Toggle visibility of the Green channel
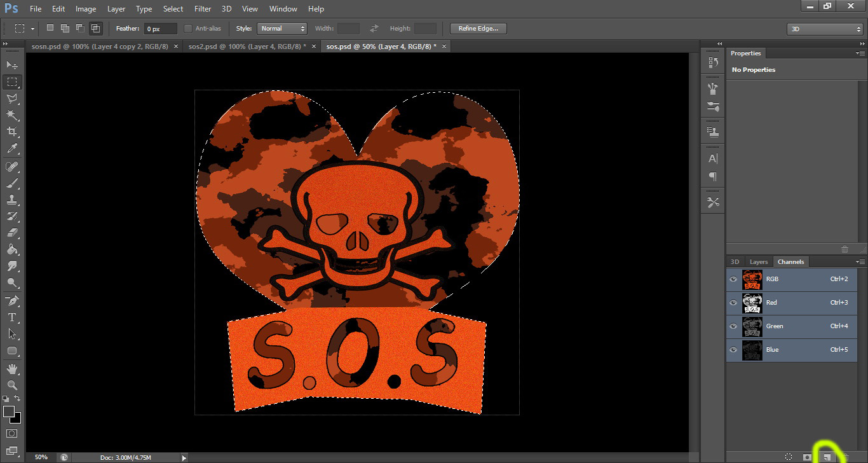The image size is (868, 463). [x=733, y=326]
